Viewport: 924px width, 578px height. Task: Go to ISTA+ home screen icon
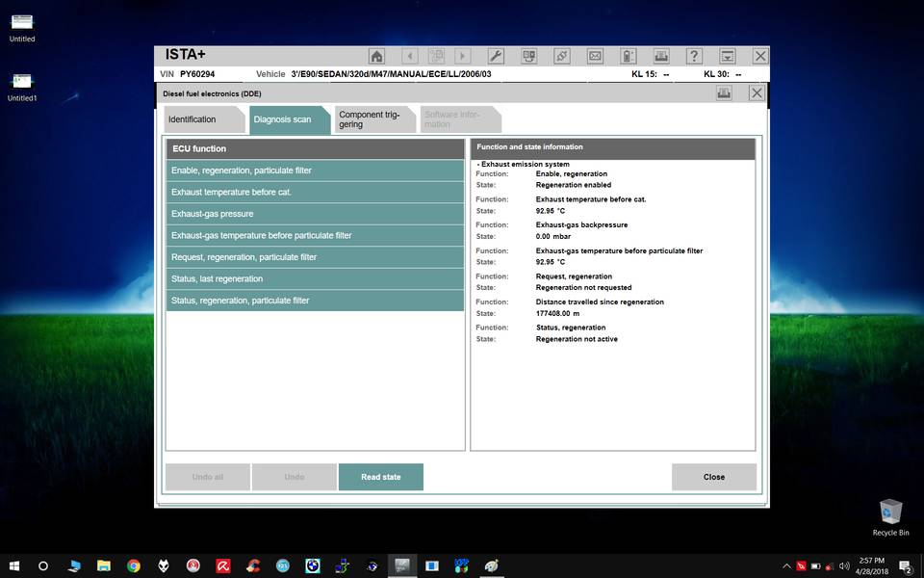[x=376, y=56]
